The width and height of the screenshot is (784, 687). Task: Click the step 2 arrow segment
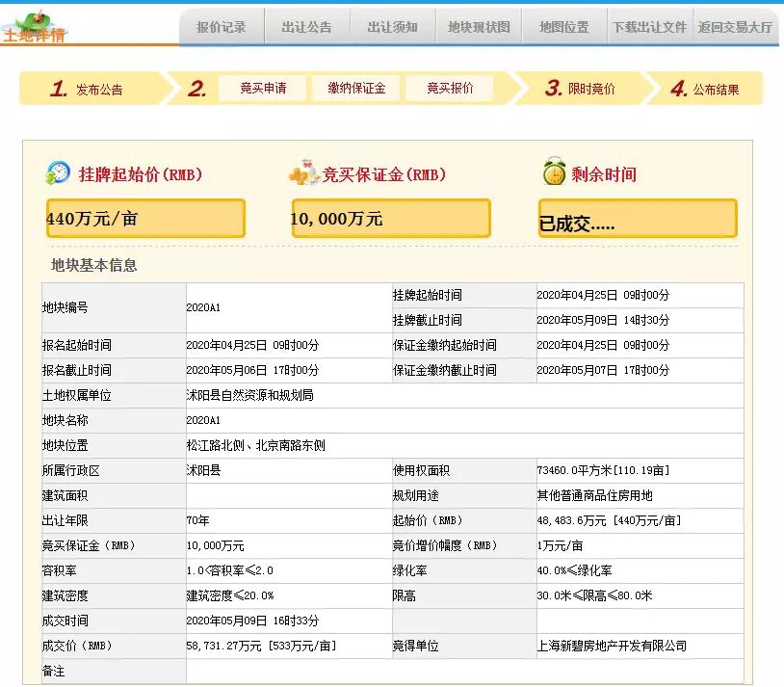pyautogui.click(x=196, y=88)
